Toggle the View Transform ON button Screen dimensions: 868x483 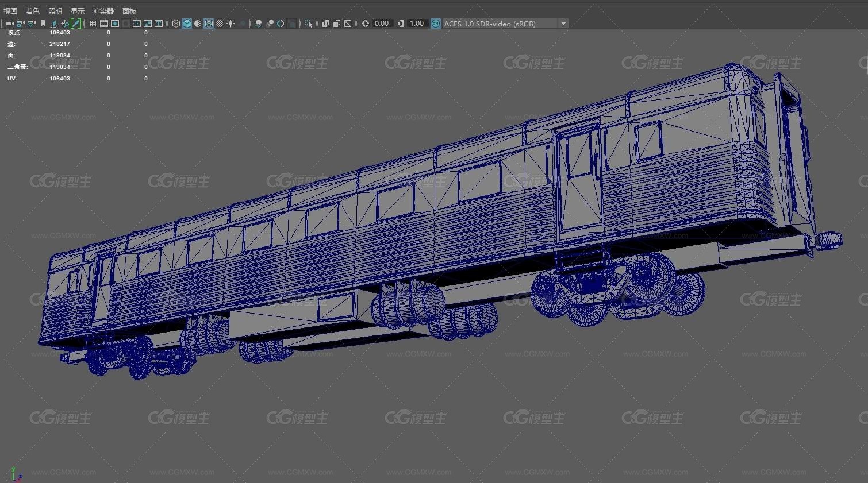436,24
